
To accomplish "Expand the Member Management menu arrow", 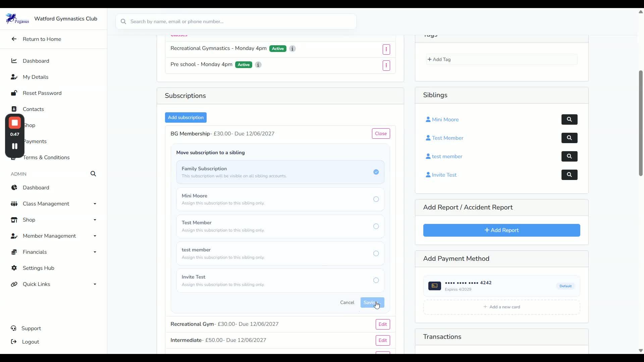I will click(x=95, y=236).
